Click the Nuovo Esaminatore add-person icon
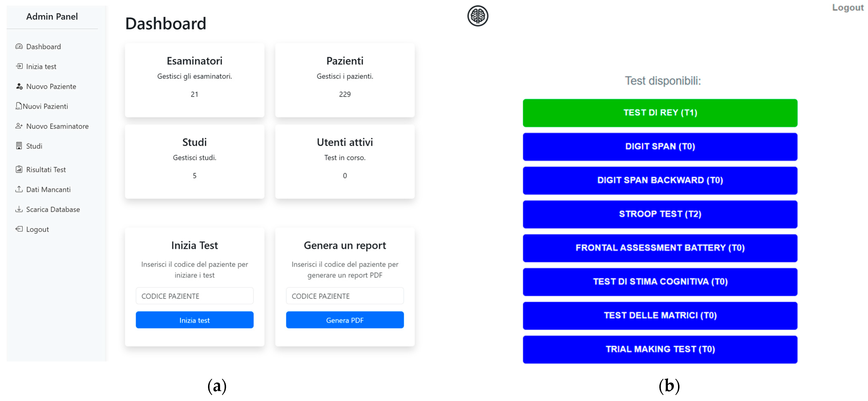868x401 pixels. tap(19, 126)
